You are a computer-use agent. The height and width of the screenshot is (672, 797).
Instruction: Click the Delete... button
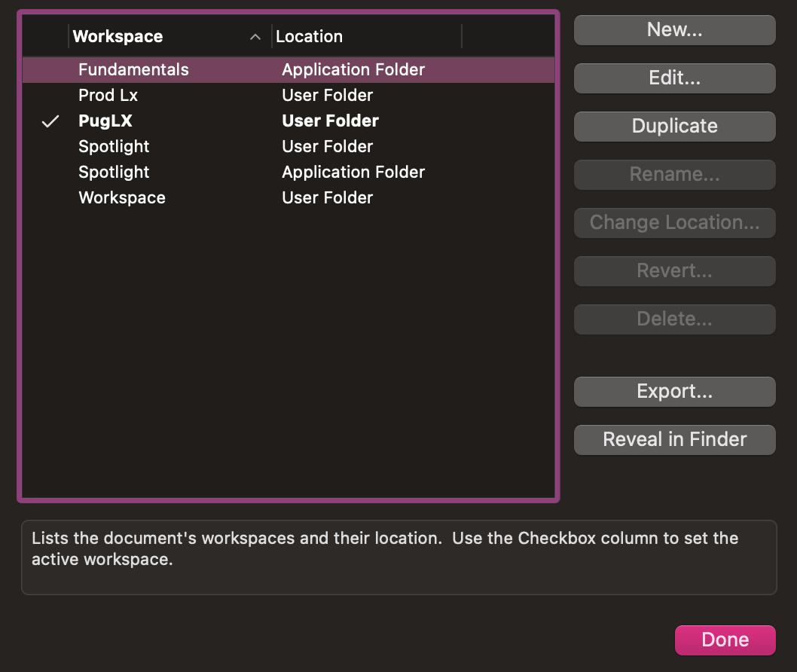(673, 319)
